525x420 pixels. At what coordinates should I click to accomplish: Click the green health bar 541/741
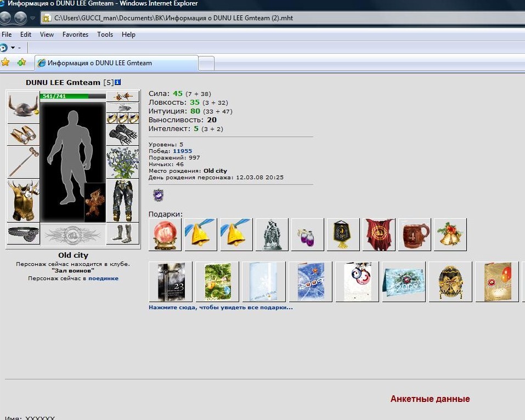pos(72,96)
